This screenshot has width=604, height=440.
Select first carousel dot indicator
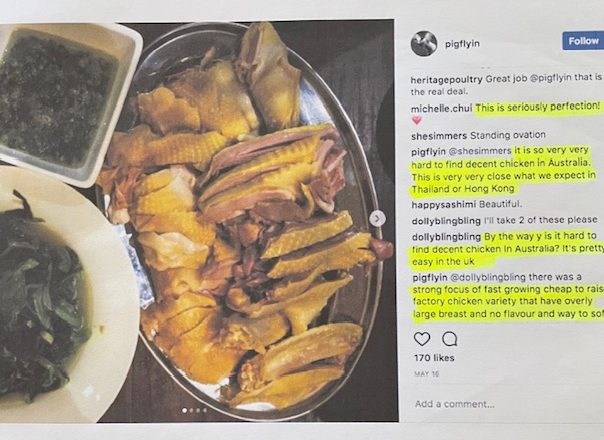(185, 410)
